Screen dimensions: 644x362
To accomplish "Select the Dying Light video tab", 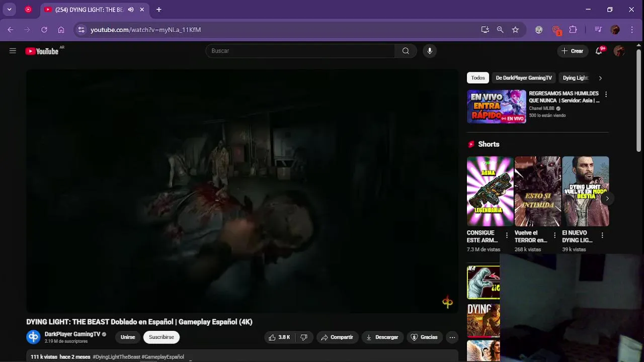I will [90, 10].
